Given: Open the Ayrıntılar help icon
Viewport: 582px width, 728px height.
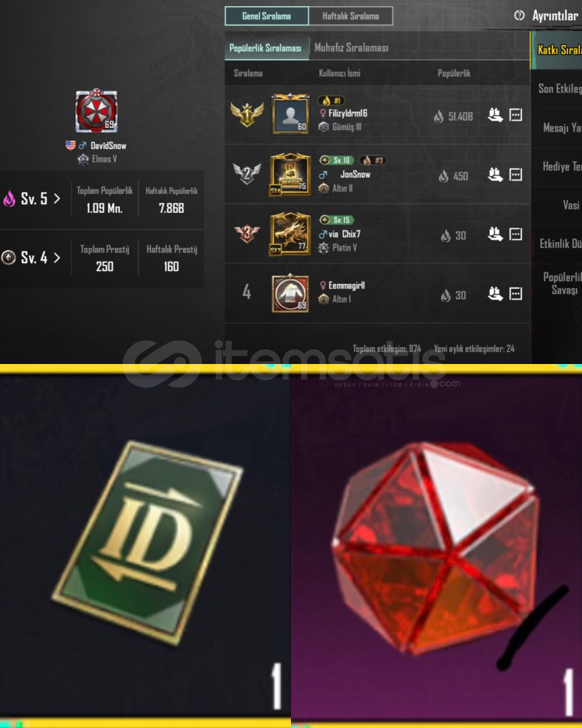Looking at the screenshot, I should coord(519,16).
